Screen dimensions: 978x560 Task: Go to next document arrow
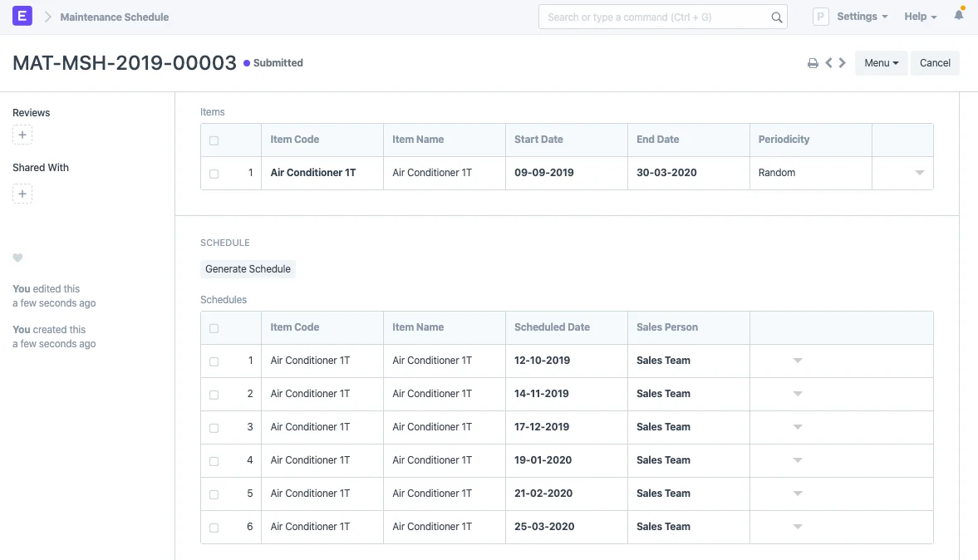[843, 63]
